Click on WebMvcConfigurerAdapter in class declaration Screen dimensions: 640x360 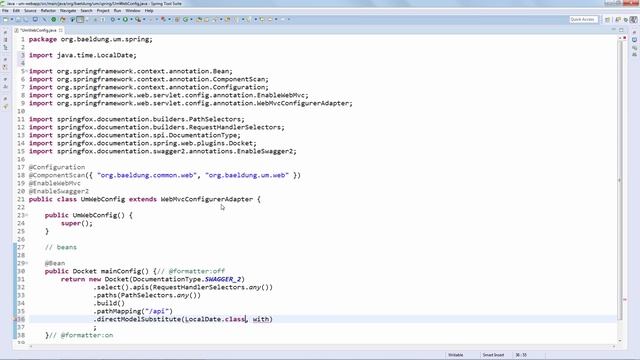207,199
